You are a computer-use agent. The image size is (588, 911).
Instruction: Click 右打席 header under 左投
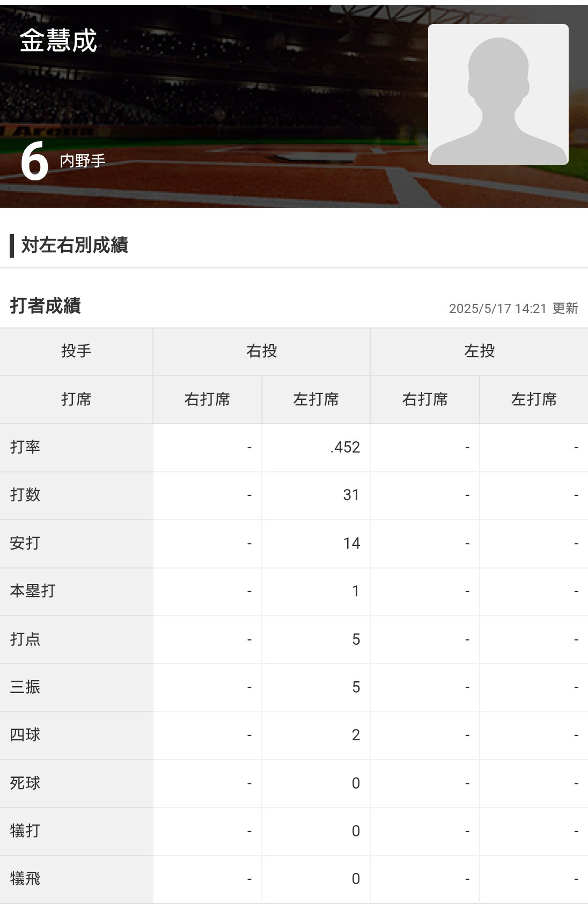click(425, 399)
